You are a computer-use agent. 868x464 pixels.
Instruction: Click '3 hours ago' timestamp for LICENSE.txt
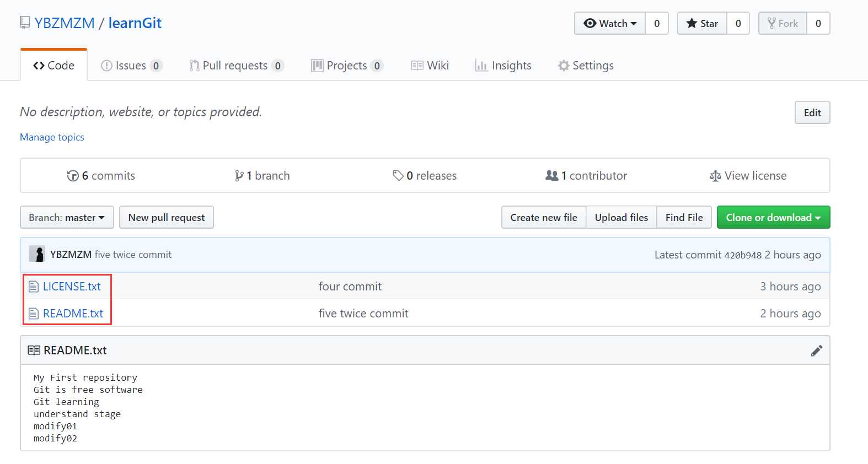click(x=790, y=287)
